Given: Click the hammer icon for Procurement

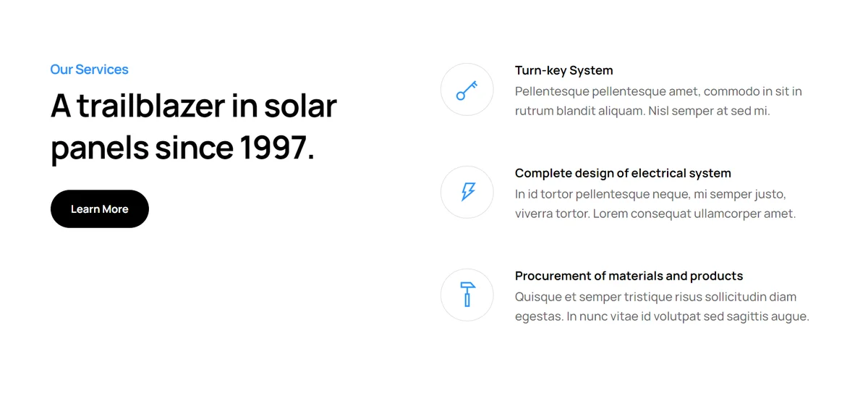Looking at the screenshot, I should (x=467, y=295).
